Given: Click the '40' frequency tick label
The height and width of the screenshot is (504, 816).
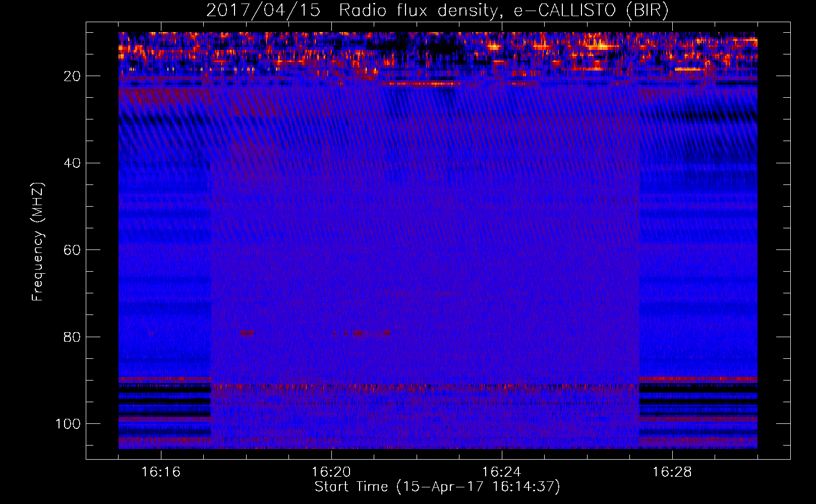Looking at the screenshot, I should click(73, 163).
